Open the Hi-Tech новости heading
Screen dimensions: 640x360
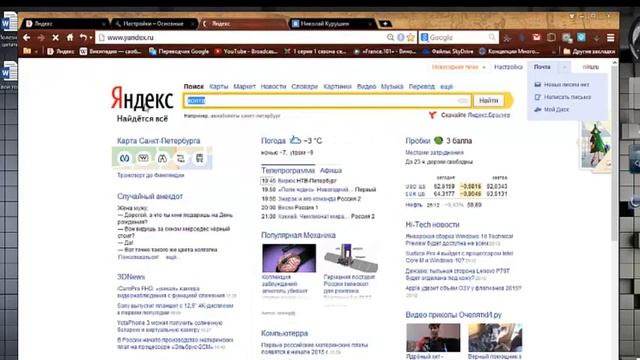click(x=432, y=224)
